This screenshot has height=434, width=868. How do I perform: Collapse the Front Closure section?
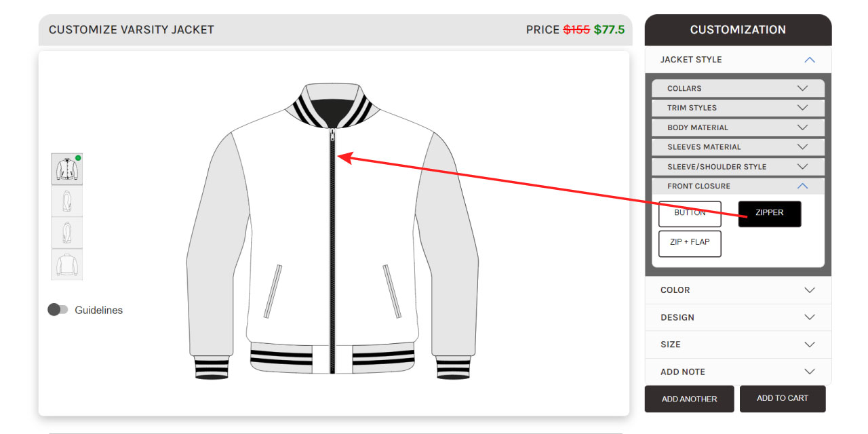tap(738, 186)
